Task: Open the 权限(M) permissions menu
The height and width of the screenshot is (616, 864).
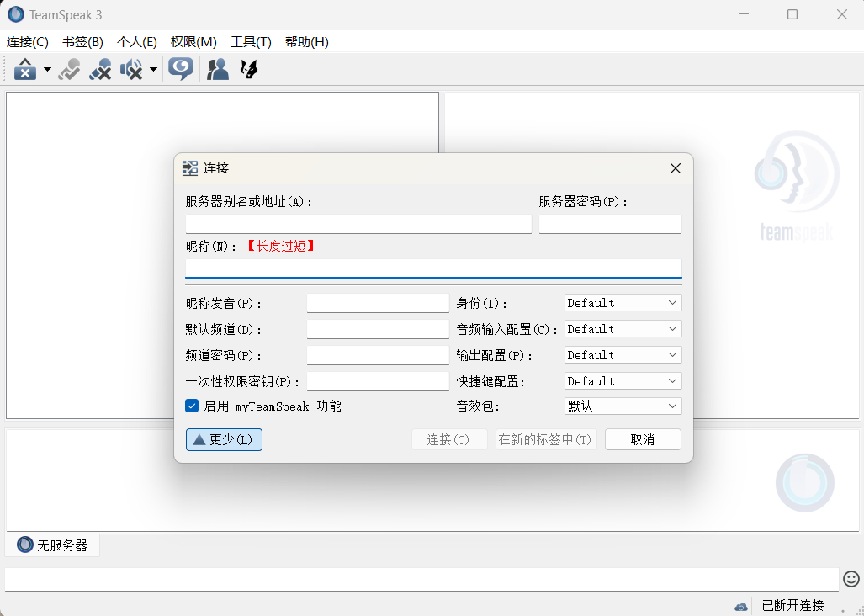Action: click(193, 42)
